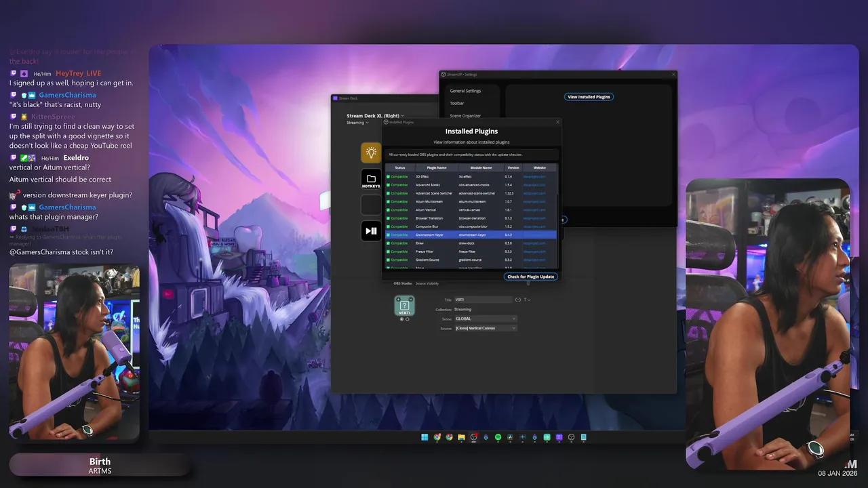Open the last OBS-style taskbar icon
Viewport: 868px width, 488px height.
[x=571, y=437]
